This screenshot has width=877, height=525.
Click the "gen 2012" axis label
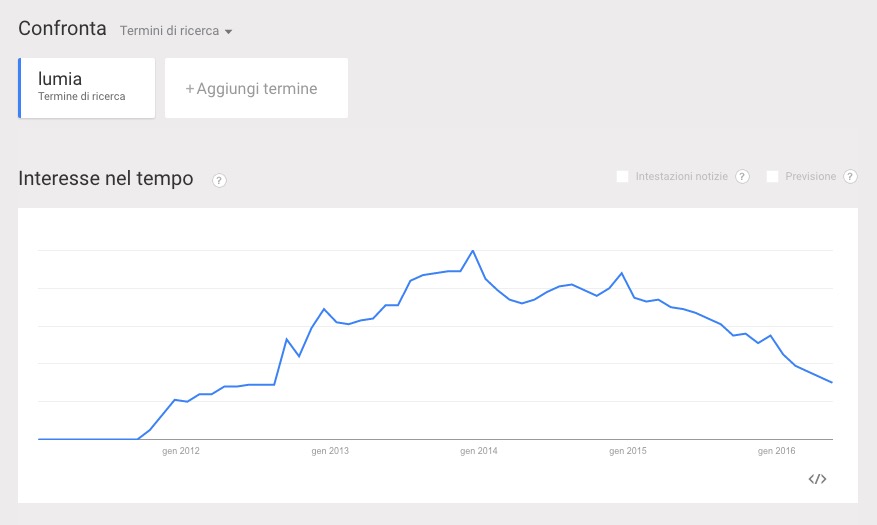pos(181,451)
